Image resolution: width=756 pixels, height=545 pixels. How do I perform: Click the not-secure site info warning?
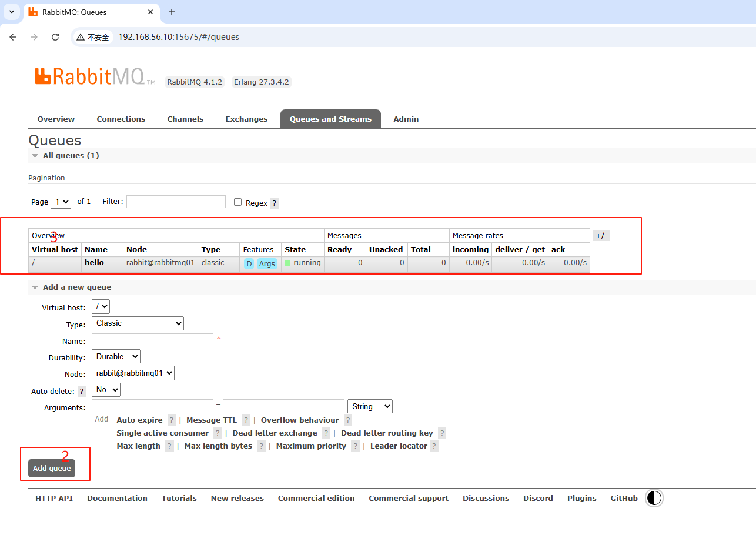tap(93, 37)
